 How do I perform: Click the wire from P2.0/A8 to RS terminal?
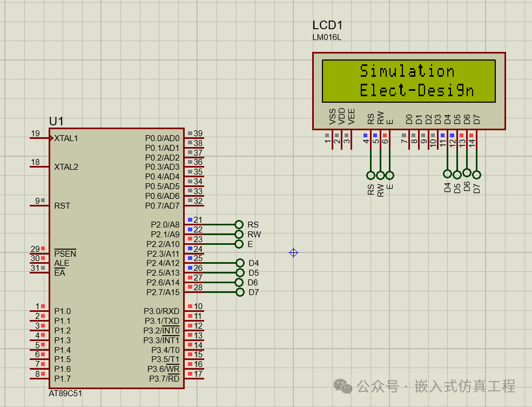[x=219, y=225]
